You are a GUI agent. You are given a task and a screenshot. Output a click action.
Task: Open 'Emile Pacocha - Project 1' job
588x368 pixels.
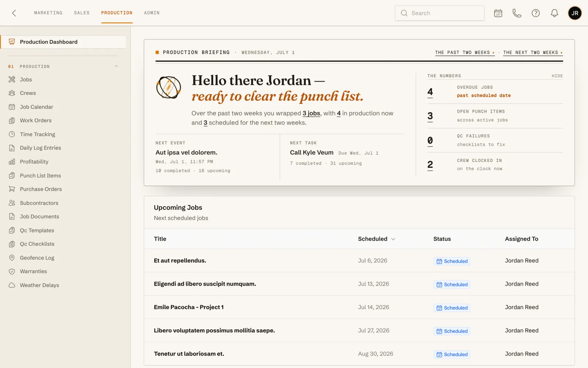tap(189, 307)
